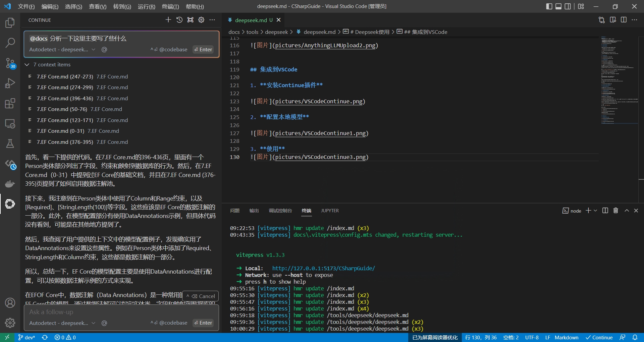Viewport: 644px width, 342px height.
Task: Start new Continue session with plus icon
Action: click(168, 20)
